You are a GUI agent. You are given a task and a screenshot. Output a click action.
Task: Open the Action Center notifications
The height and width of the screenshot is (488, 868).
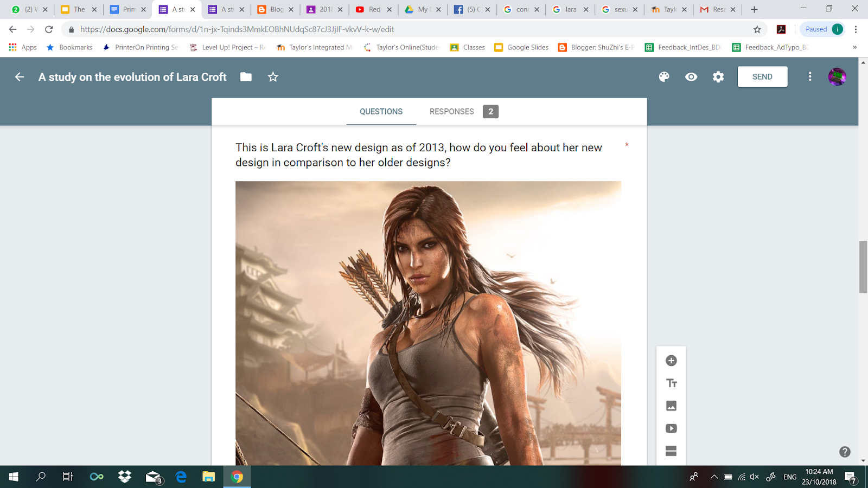pos(851,477)
